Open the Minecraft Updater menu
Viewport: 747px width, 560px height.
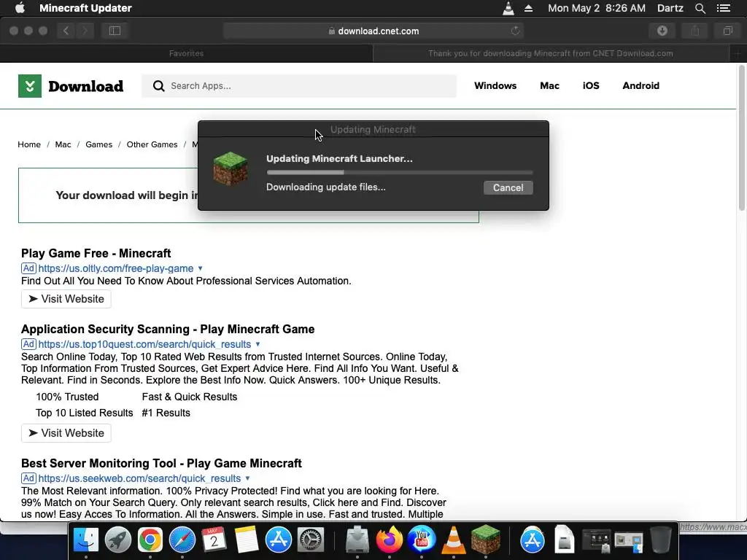(86, 7)
